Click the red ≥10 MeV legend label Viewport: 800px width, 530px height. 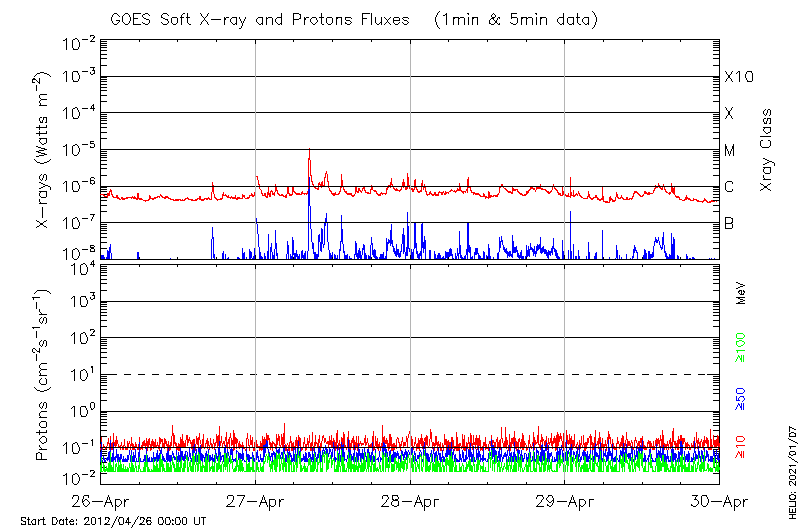tap(742, 445)
